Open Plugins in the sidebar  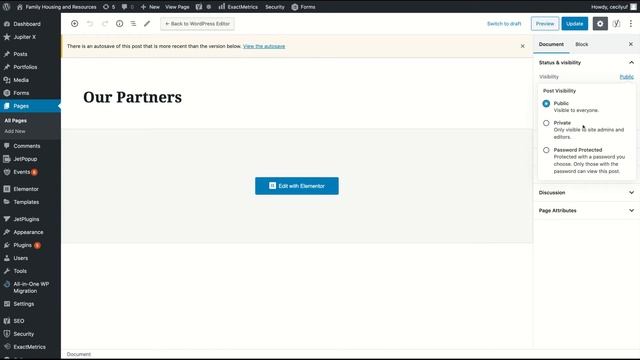pos(22,246)
